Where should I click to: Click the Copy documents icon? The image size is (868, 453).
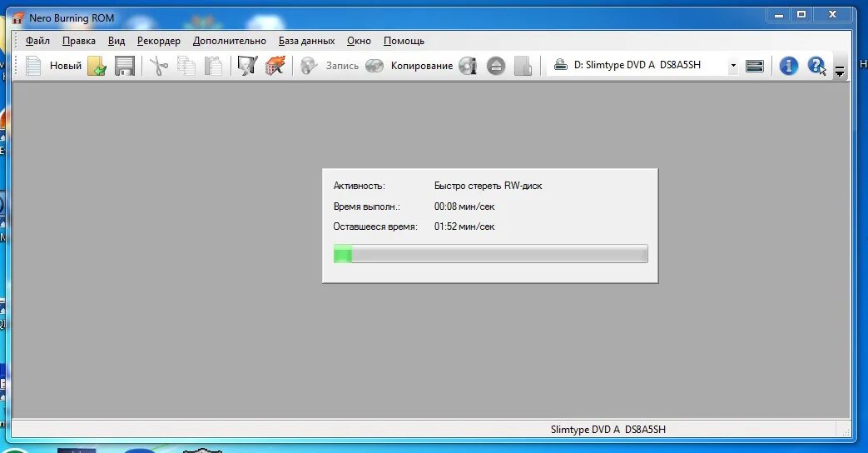point(186,66)
